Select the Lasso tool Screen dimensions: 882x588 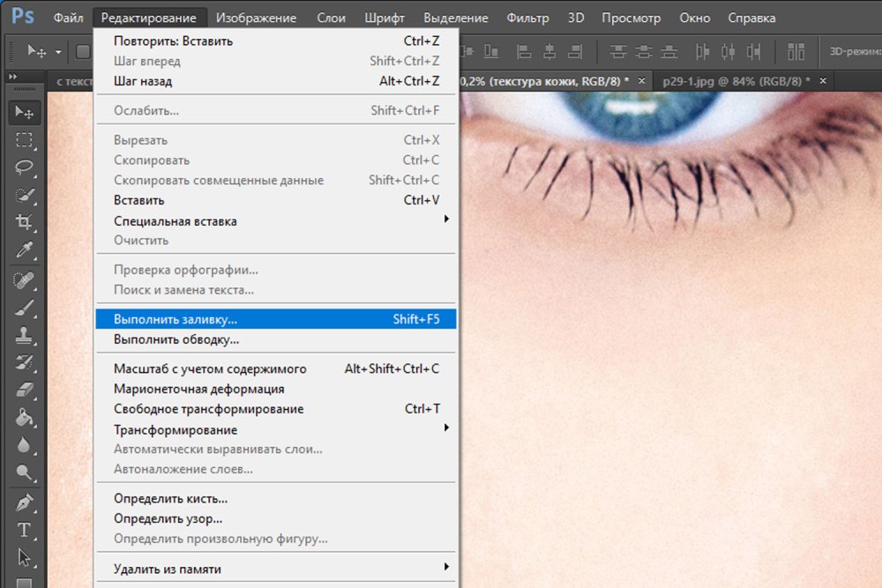(x=24, y=167)
